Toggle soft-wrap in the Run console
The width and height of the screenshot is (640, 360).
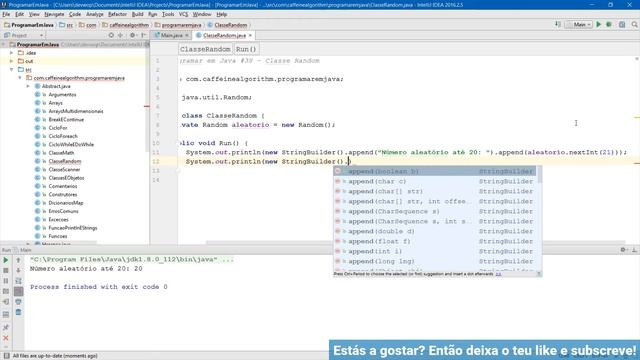[x=18, y=281]
